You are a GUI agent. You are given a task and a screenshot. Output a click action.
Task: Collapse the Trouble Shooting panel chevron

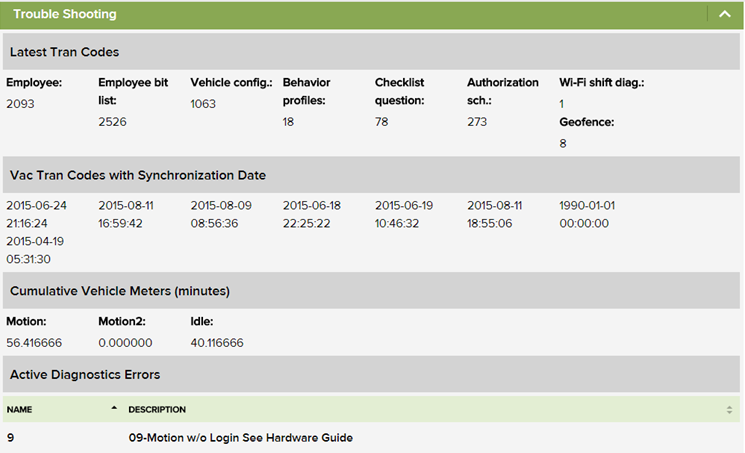click(721, 14)
